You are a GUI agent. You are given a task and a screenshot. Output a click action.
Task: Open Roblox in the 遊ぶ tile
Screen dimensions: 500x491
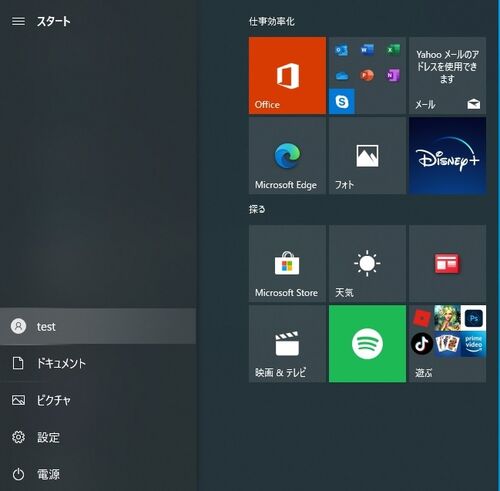pyautogui.click(x=422, y=318)
